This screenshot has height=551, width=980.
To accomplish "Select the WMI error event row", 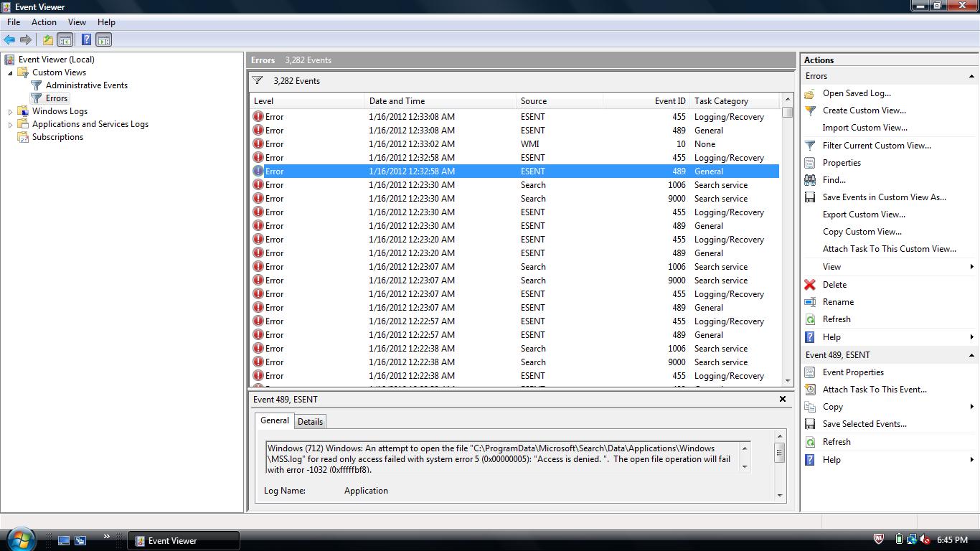I will tap(514, 144).
